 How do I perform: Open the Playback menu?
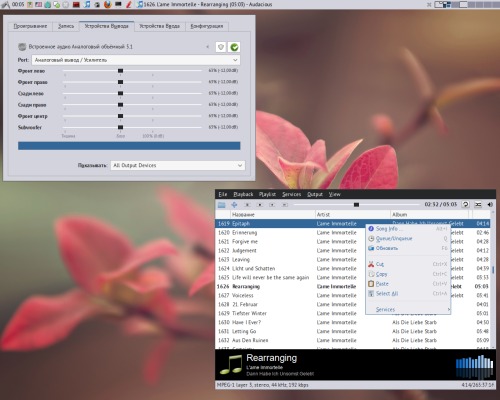(243, 194)
